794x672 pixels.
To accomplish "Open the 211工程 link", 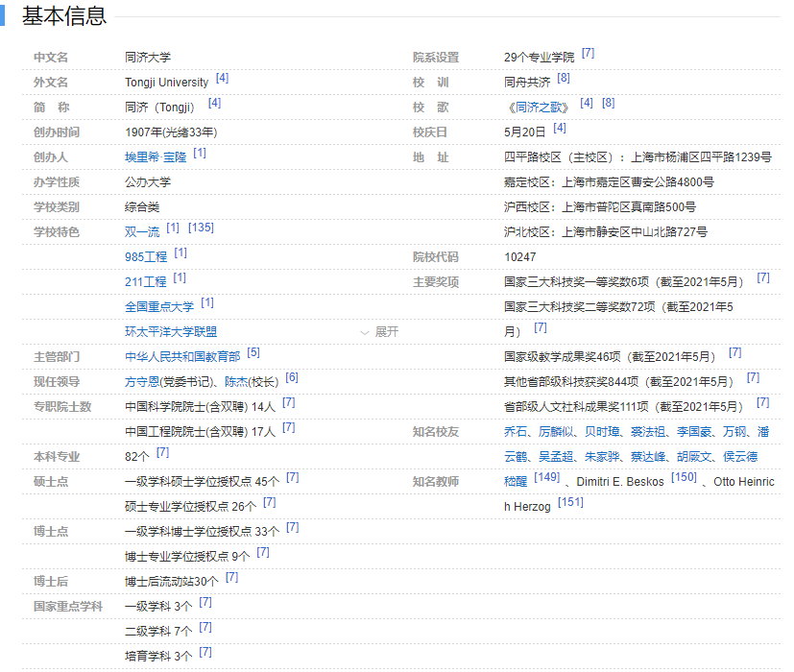I will coord(146,281).
